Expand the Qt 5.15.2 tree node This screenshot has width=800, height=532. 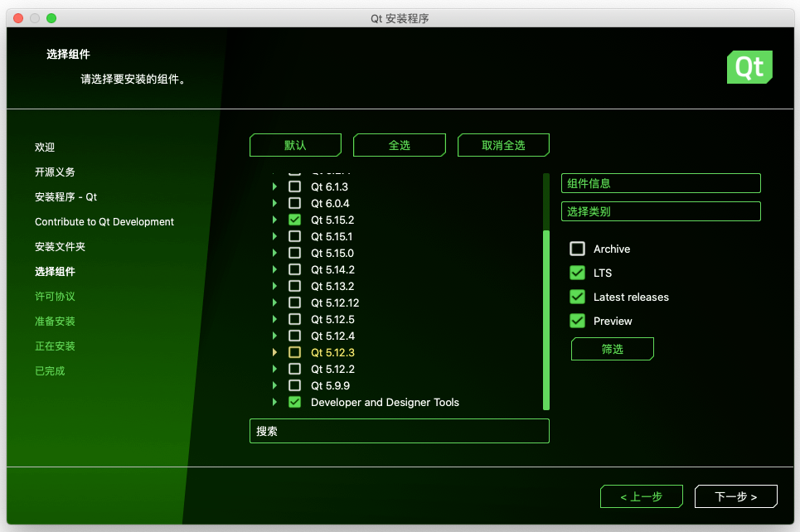pyautogui.click(x=274, y=220)
